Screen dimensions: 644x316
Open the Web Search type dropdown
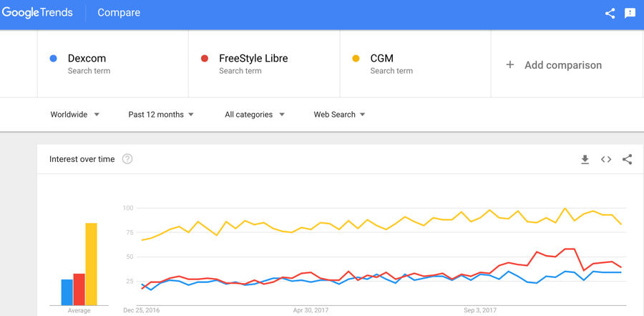pyautogui.click(x=339, y=115)
